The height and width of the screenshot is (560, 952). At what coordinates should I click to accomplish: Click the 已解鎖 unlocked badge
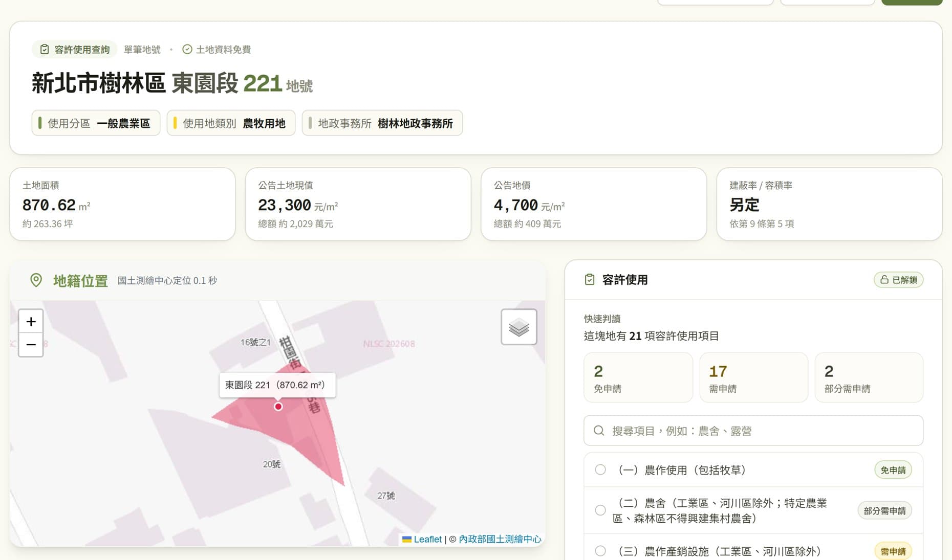898,280
